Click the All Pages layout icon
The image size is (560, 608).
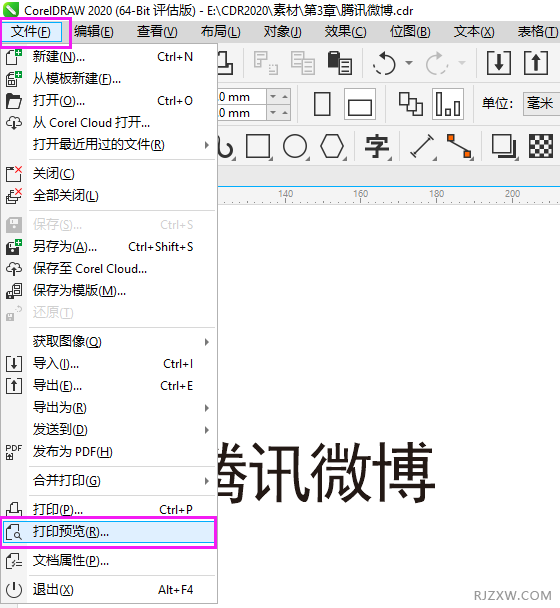[x=411, y=104]
